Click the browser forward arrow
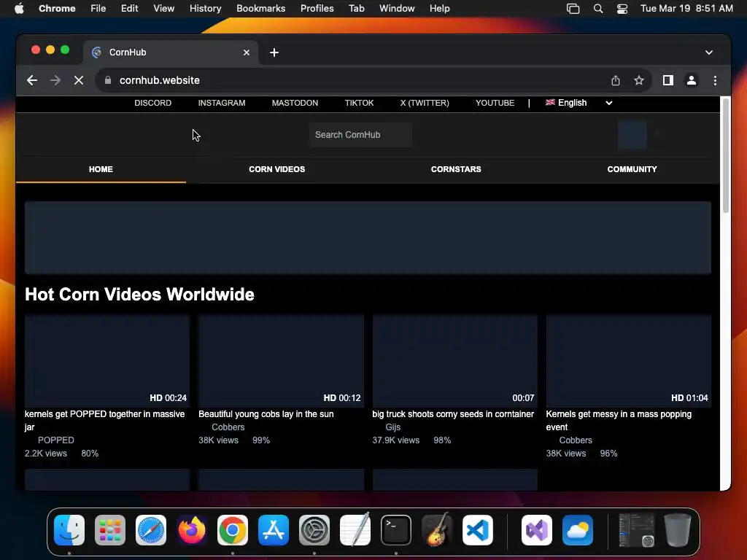The image size is (747, 560). pyautogui.click(x=55, y=80)
